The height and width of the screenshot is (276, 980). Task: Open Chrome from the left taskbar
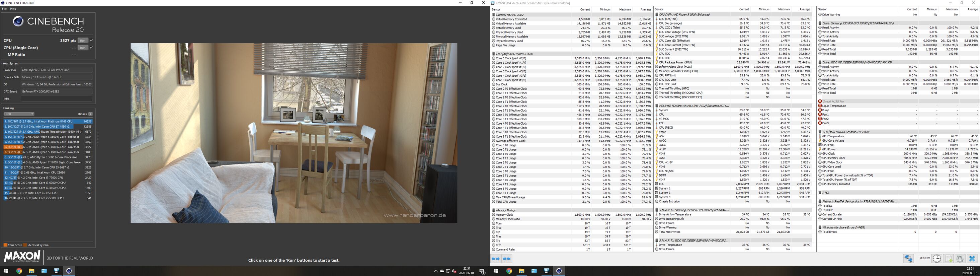[x=19, y=271]
